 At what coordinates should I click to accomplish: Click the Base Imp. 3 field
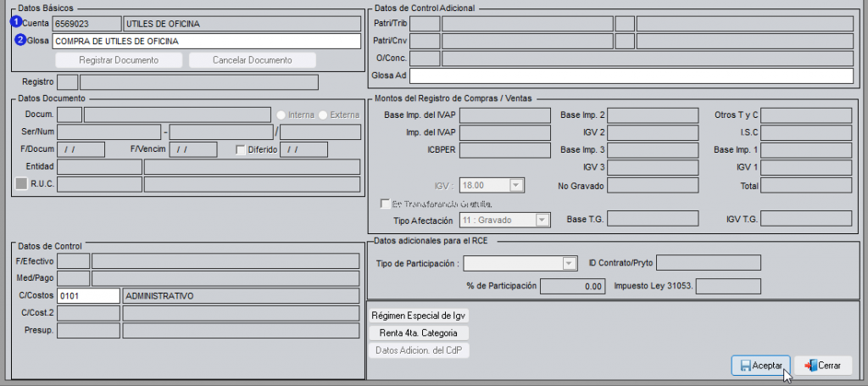654,150
